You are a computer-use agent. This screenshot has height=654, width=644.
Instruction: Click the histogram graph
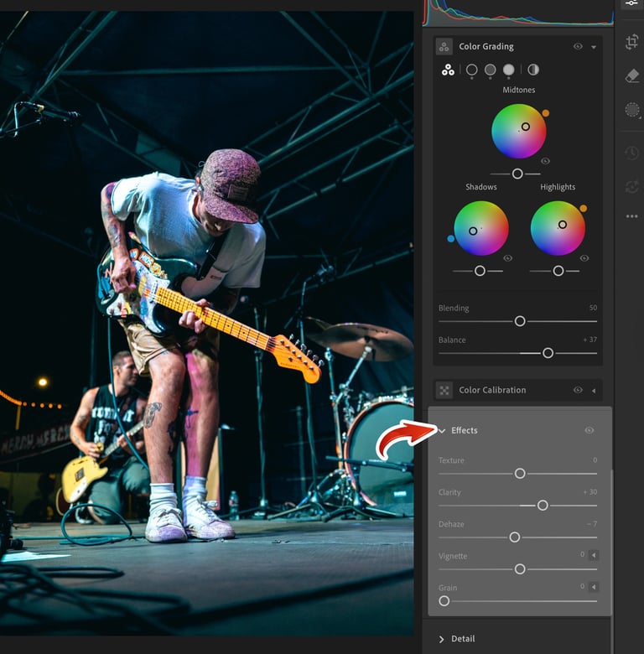tap(518, 13)
